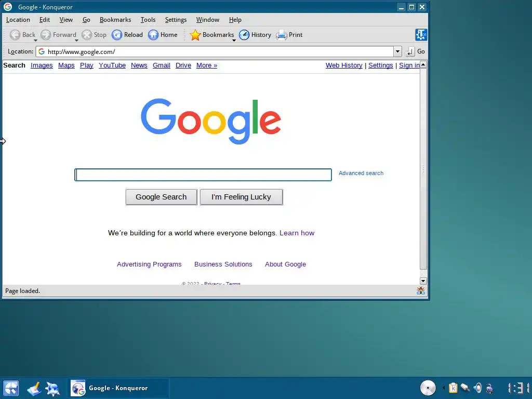
Task: Click the system tray hide arrow
Action: pos(444,388)
